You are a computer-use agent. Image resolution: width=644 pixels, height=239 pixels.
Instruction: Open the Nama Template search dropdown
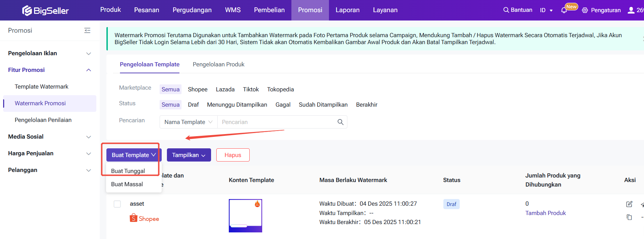pyautogui.click(x=188, y=122)
